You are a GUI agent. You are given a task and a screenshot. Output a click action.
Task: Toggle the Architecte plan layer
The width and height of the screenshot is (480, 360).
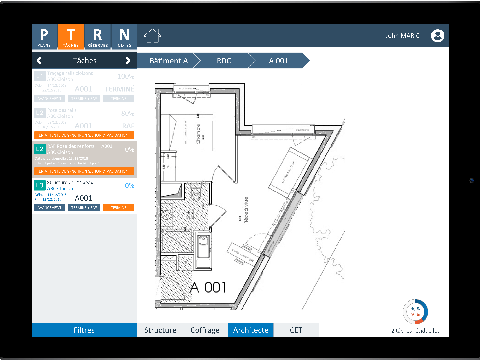point(251,330)
